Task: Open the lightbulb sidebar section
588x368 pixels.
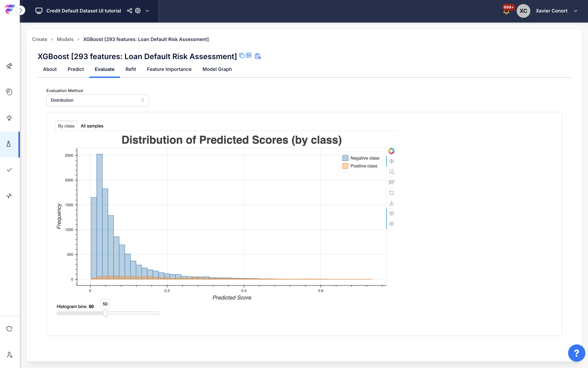Action: point(9,118)
